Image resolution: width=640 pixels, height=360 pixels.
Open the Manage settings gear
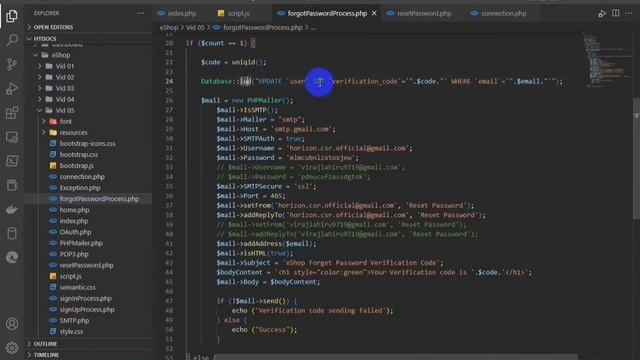point(12,347)
